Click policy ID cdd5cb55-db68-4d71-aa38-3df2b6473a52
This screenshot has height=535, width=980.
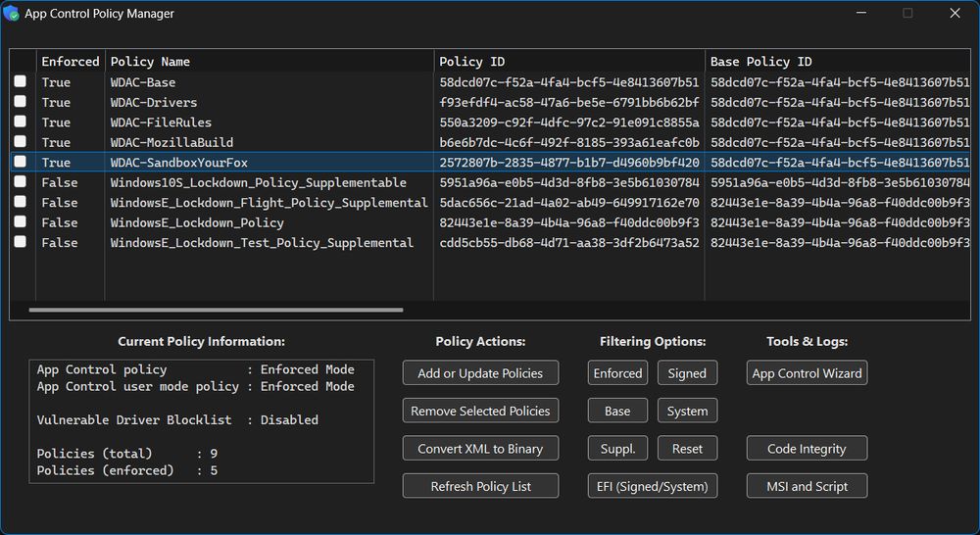point(569,242)
